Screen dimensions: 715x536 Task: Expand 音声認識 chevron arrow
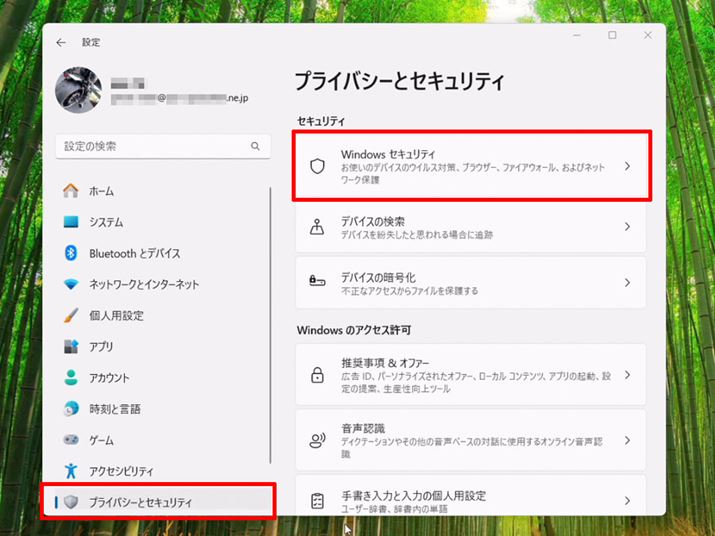(627, 440)
